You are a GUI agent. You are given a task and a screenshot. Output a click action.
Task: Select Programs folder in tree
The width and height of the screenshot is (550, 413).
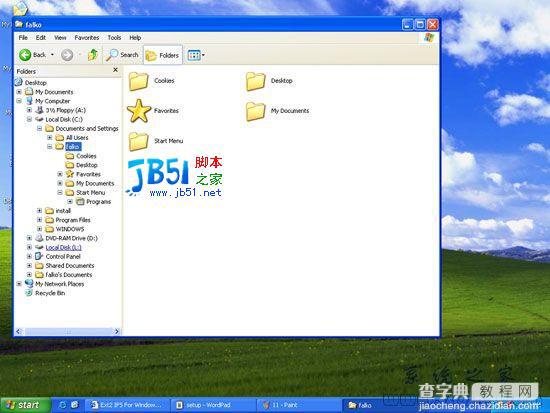pos(99,202)
